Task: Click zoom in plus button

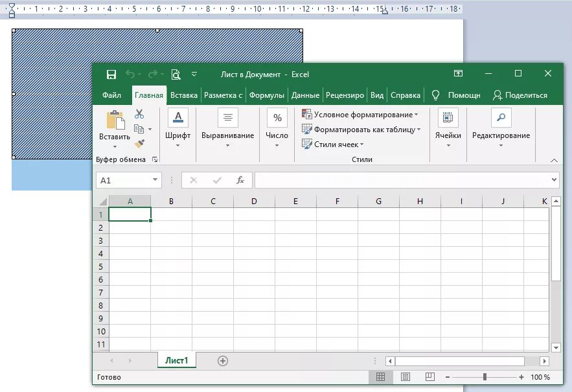Action: pyautogui.click(x=521, y=377)
